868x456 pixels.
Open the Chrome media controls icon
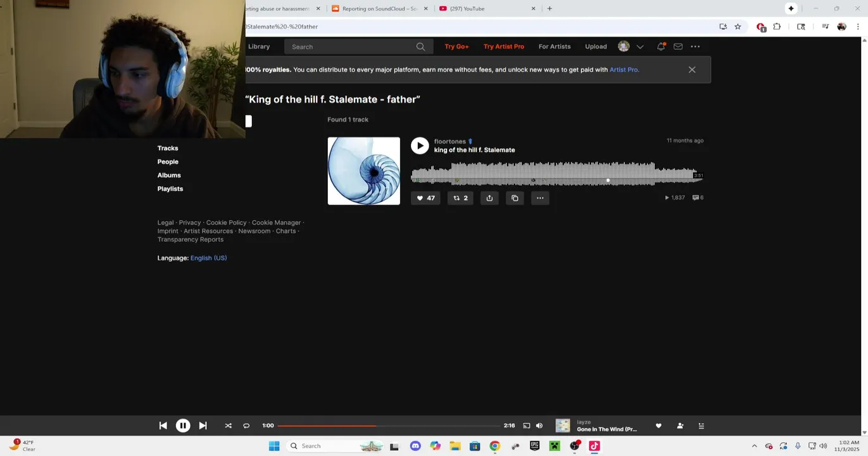click(x=825, y=27)
